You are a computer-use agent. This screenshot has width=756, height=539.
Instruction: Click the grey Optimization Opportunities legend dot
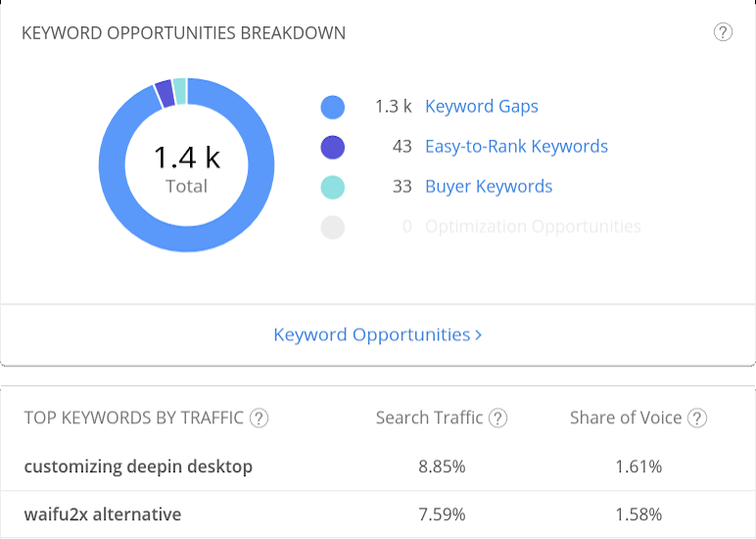[333, 227]
